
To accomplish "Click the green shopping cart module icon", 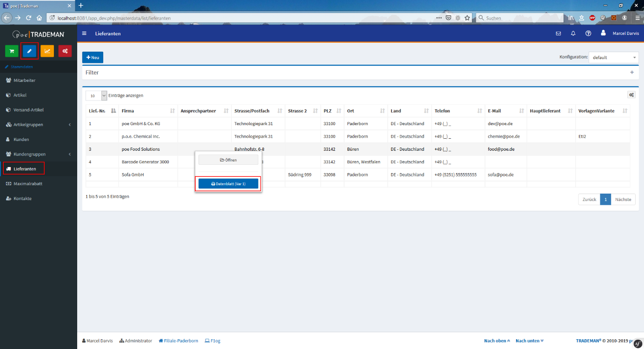I will [12, 51].
